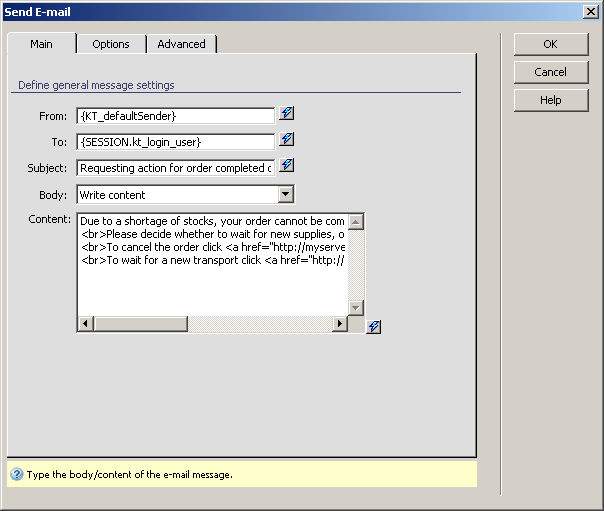This screenshot has height=511, width=604.
Task: Click the dynamic data icon beside To field
Action: click(287, 140)
